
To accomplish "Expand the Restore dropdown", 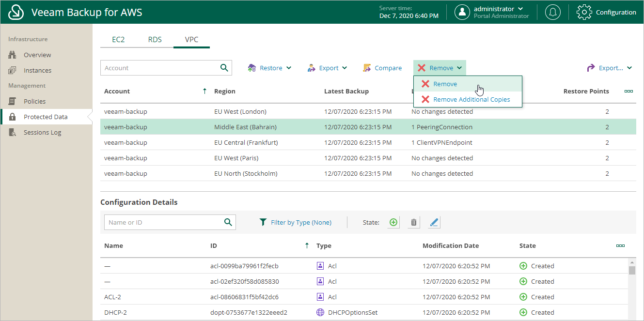I will (269, 68).
